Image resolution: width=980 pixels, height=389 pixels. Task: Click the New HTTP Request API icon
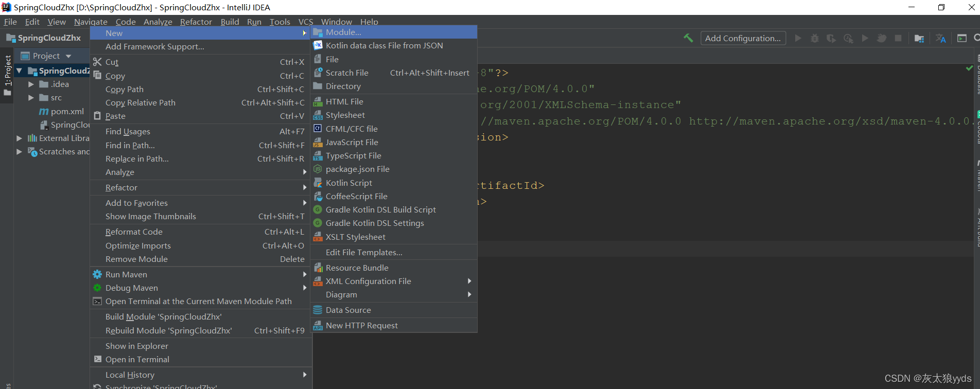coord(318,325)
